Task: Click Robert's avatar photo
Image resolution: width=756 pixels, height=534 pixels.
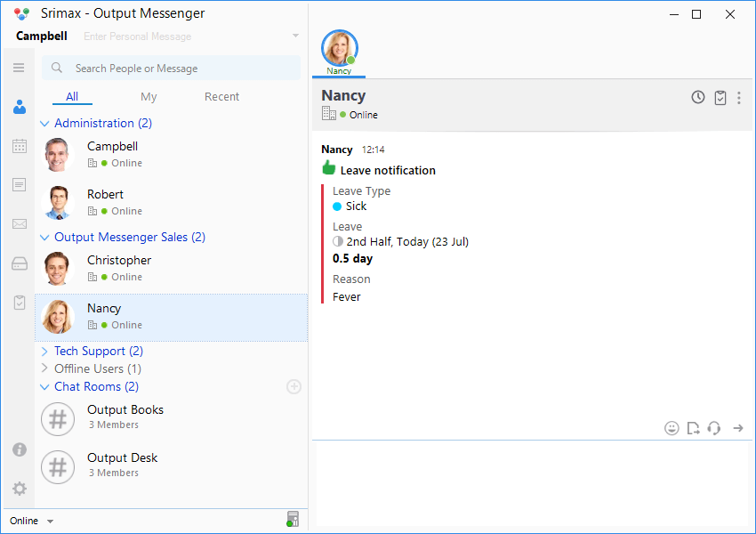Action: pyautogui.click(x=58, y=203)
